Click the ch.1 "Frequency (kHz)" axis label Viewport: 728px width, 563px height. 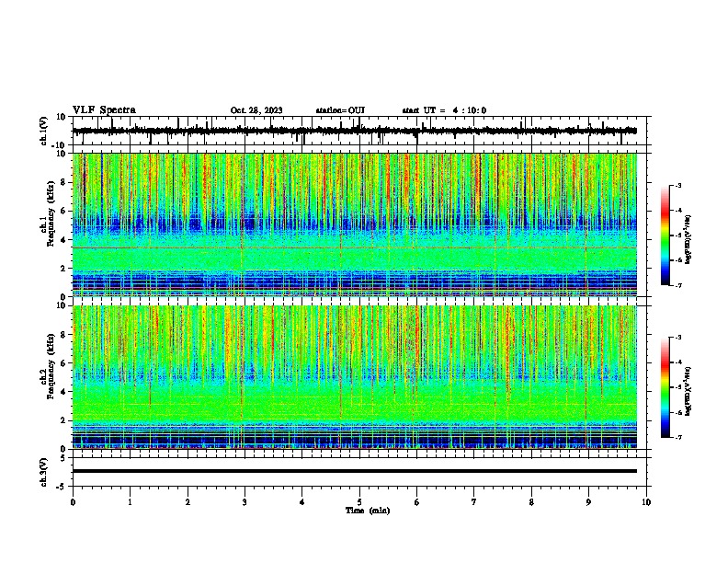51,213
